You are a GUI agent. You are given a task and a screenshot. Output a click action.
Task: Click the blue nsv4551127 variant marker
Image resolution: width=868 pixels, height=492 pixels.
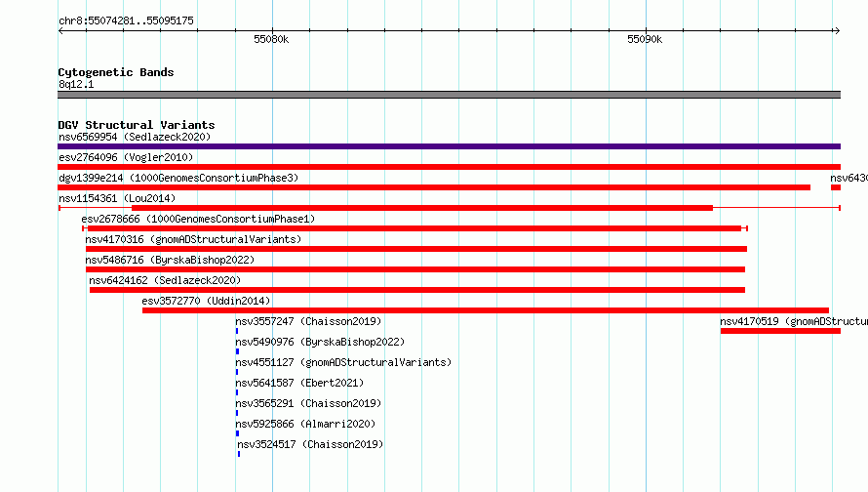pos(237,372)
